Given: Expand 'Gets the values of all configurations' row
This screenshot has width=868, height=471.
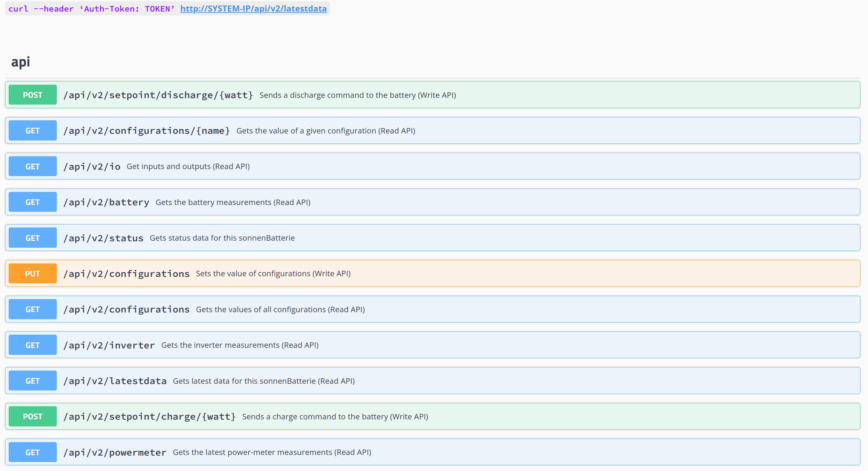Looking at the screenshot, I should (280, 309).
